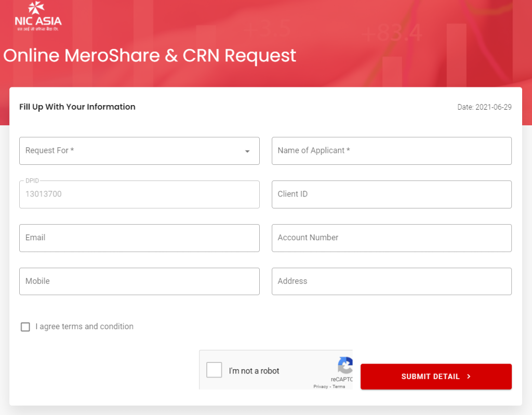Click the NIC ASIA logo

(38, 16)
